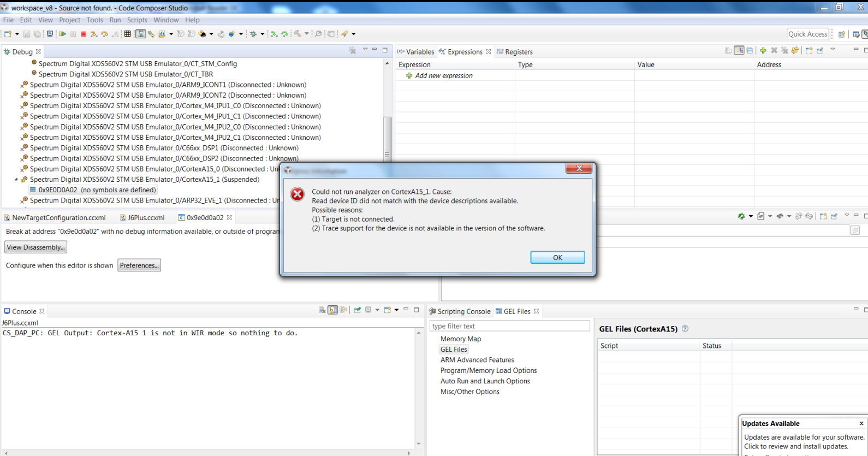Switch to the Variables tab
Screen dimensions: 868x456
(x=415, y=52)
